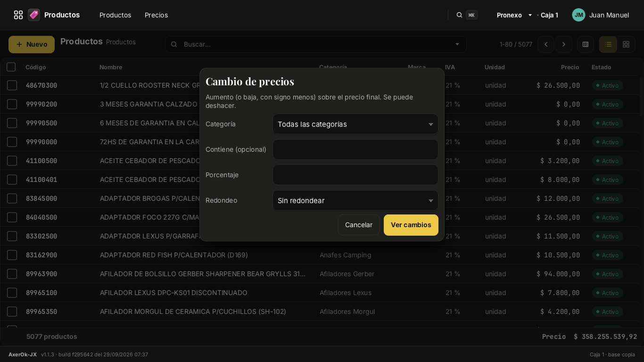This screenshot has width=644, height=362.
Task: Click the pink Productos tag logo
Action: (34, 15)
